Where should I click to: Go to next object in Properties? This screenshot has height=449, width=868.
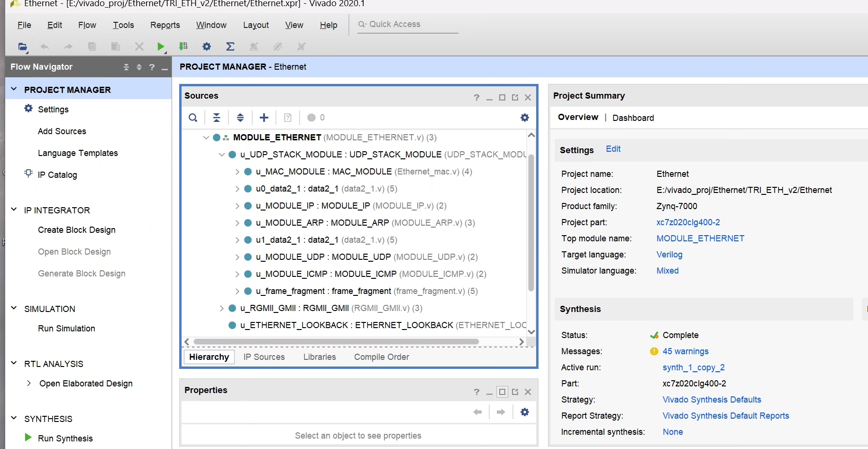tap(501, 412)
